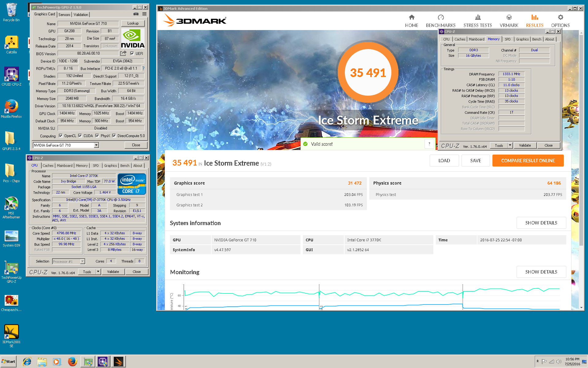
Task: Open the 3DMark BENCHMARKS section
Action: coord(441,21)
